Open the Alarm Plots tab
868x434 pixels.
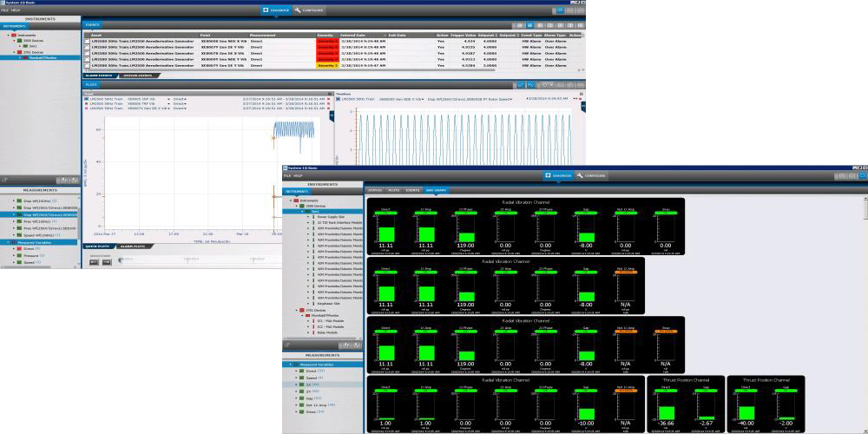point(131,247)
